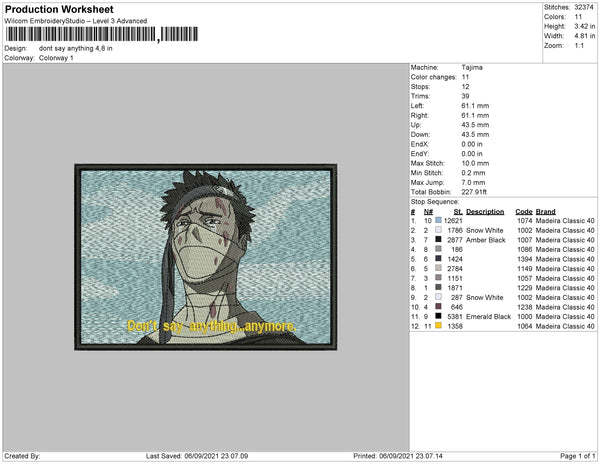The image size is (600, 464).
Task: Click the Zoom value 1:1
Action: click(x=579, y=46)
